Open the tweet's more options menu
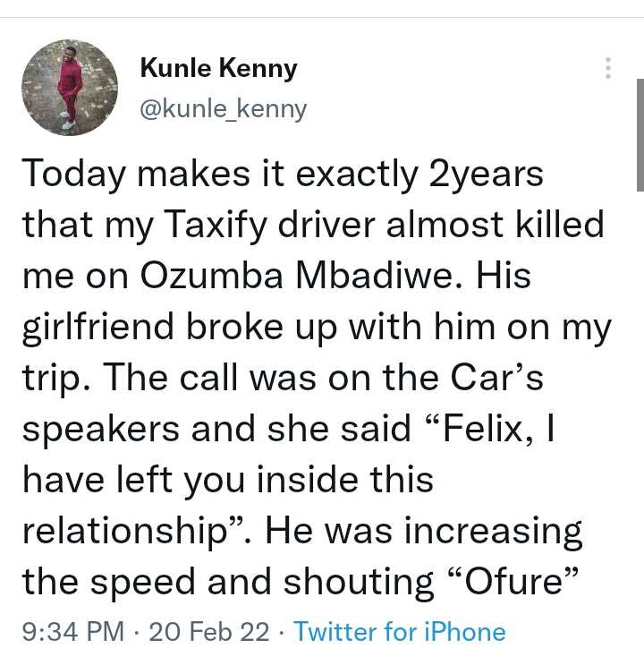Image resolution: width=644 pixels, height=657 pixels. [x=607, y=68]
